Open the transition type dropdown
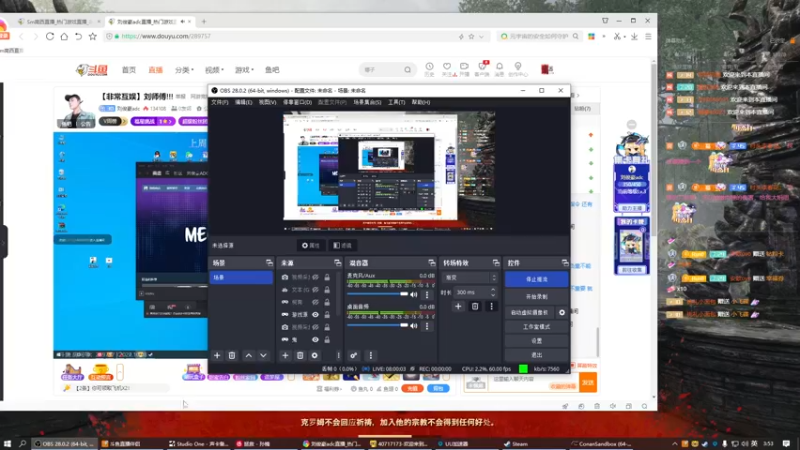This screenshot has height=450, width=800. pos(469,278)
